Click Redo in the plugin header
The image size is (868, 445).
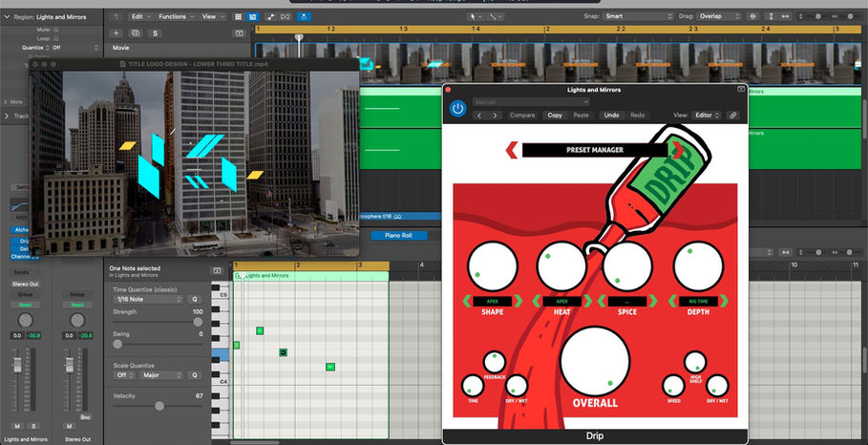[637, 116]
